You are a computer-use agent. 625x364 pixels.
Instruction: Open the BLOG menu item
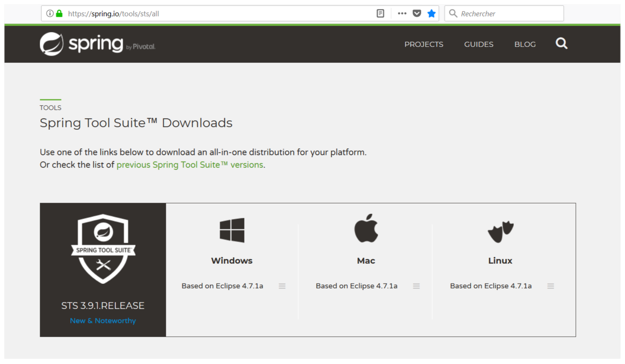(525, 44)
